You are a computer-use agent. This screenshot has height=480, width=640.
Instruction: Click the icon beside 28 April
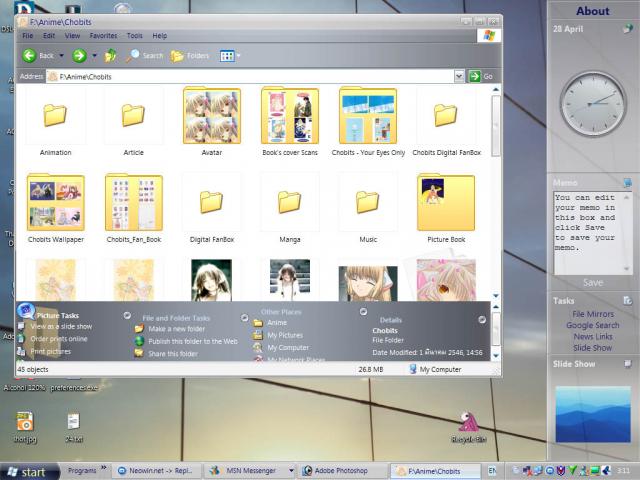tap(628, 28)
